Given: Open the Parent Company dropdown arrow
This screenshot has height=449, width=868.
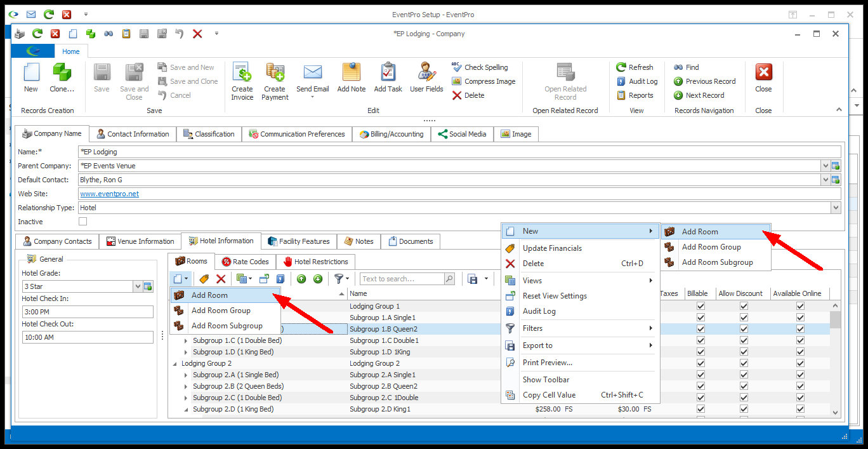Looking at the screenshot, I should (x=825, y=166).
